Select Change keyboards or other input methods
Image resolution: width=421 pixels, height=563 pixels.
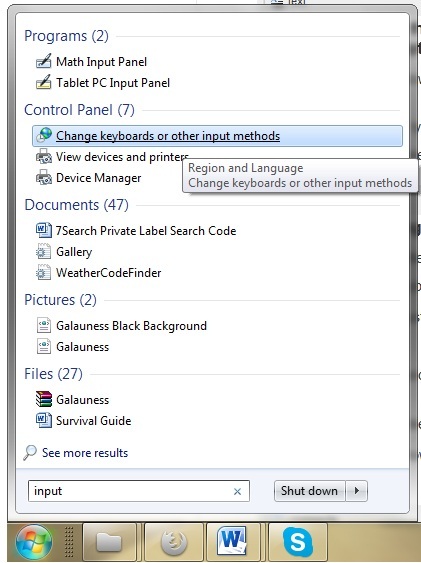[x=217, y=136]
